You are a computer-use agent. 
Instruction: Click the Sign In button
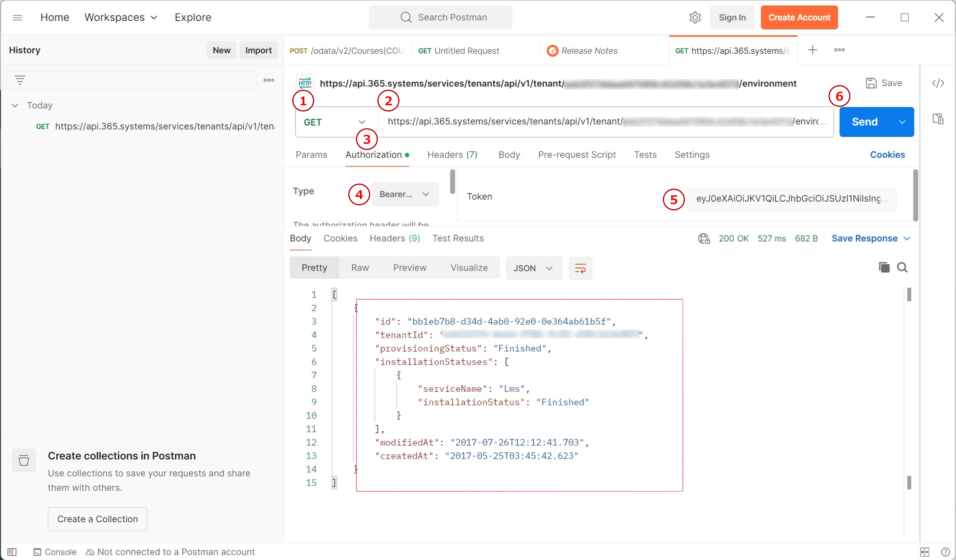732,17
